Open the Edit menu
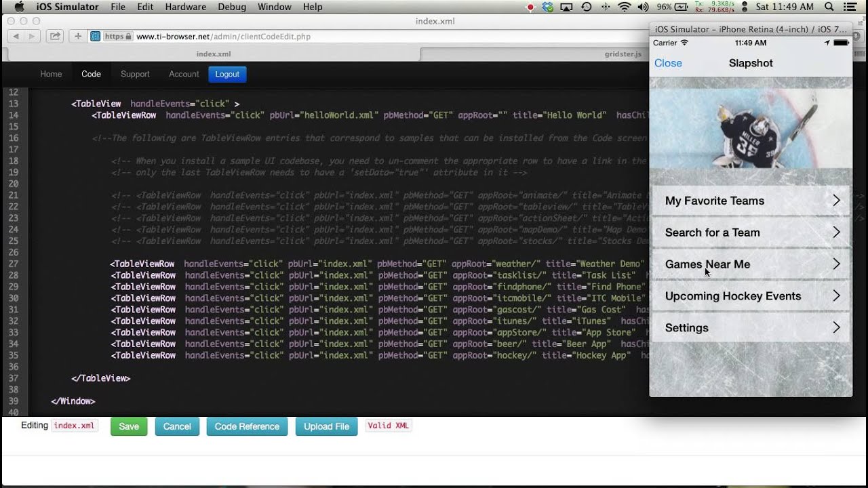This screenshot has width=868, height=488. tap(145, 7)
